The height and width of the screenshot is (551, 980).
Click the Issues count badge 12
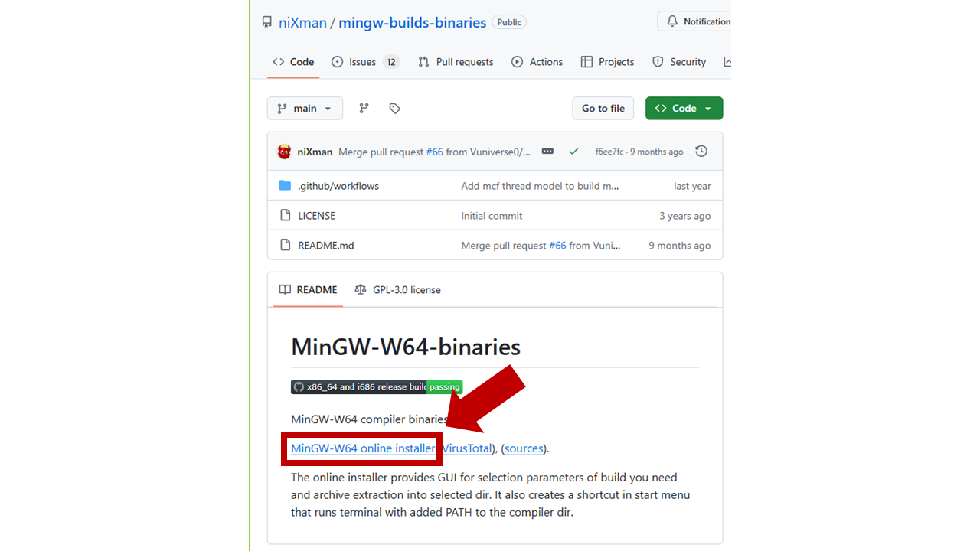point(391,62)
